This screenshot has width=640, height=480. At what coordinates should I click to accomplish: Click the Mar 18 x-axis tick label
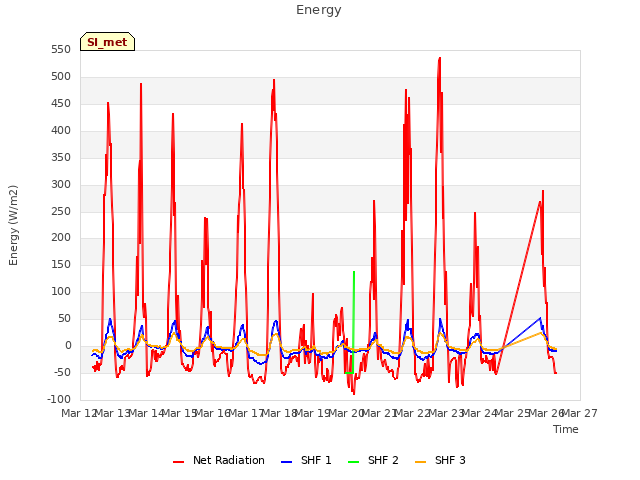point(279,413)
